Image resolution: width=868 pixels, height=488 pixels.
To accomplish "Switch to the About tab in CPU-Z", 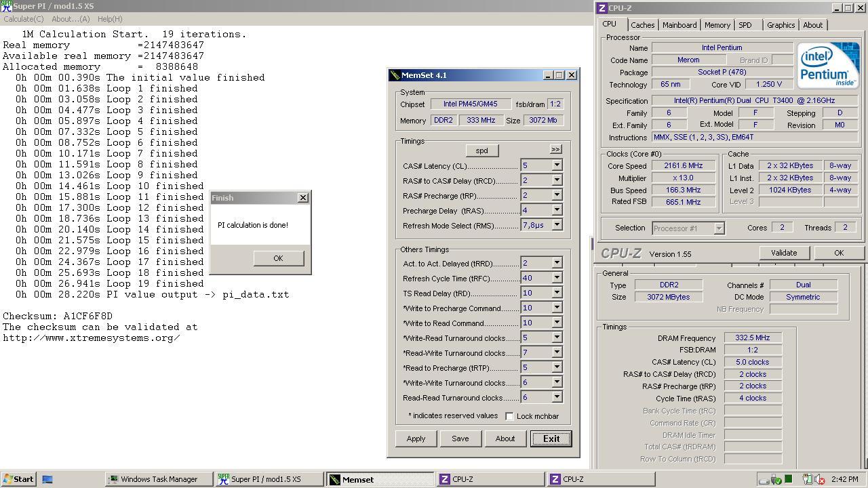I will 812,25.
